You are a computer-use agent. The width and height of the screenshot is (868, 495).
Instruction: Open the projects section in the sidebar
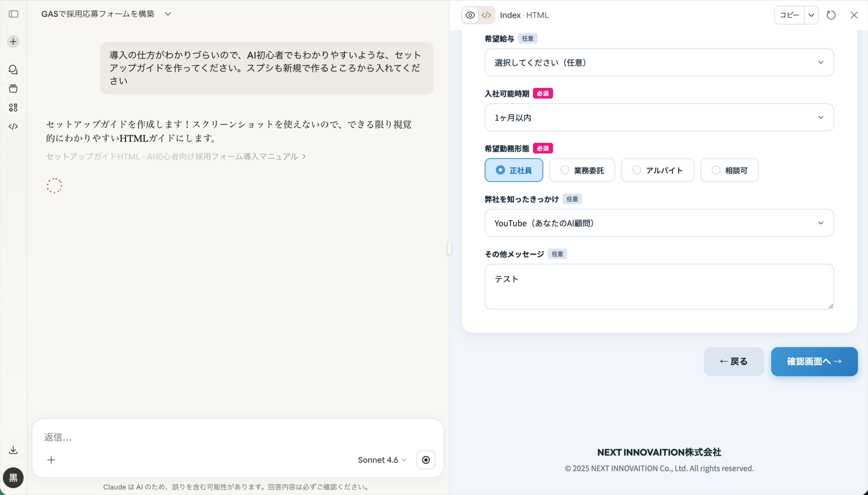tap(13, 88)
